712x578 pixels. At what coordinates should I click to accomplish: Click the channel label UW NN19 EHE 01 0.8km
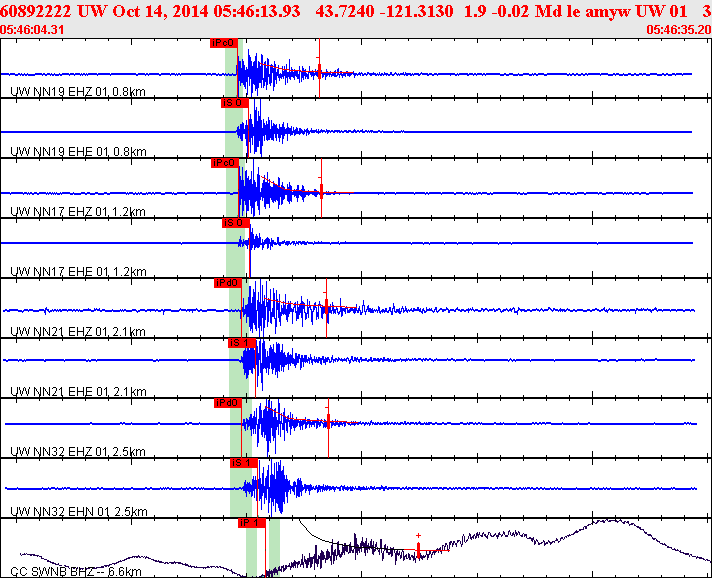pos(78,152)
